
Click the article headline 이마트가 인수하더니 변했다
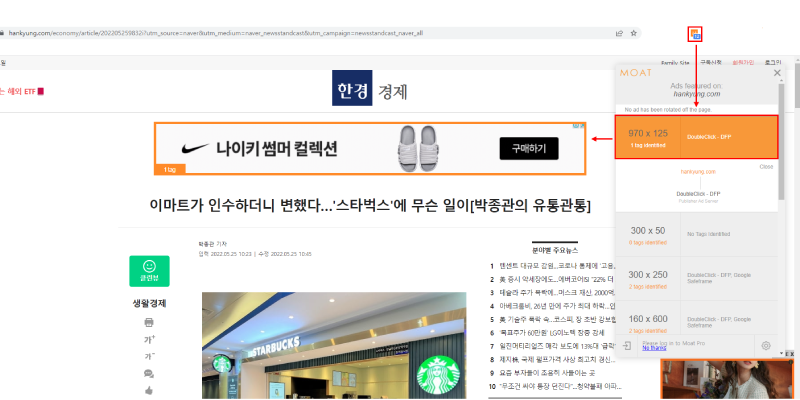pos(370,205)
